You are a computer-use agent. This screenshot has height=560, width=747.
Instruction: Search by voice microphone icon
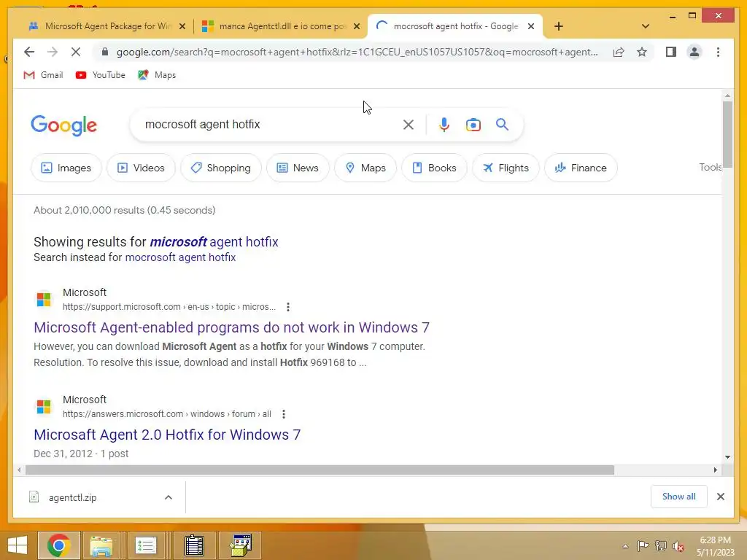[444, 125]
